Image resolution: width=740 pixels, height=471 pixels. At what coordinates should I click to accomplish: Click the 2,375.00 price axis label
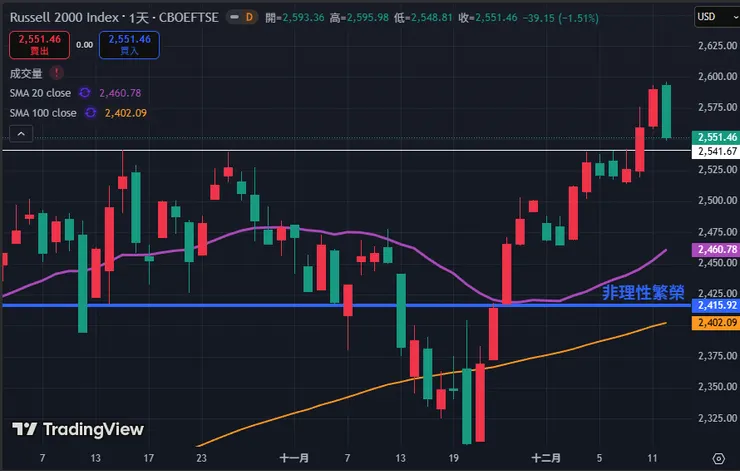pos(717,356)
